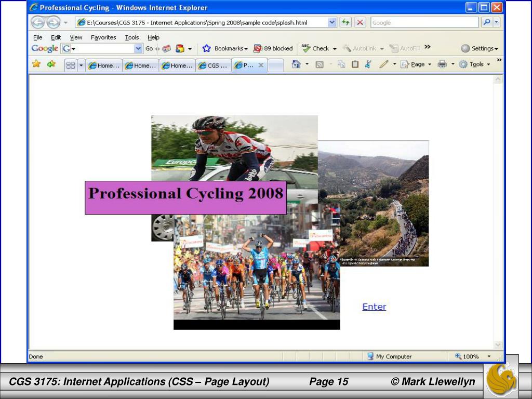532x399 pixels.
Task: Click the magnifier search button
Action: pos(487,22)
